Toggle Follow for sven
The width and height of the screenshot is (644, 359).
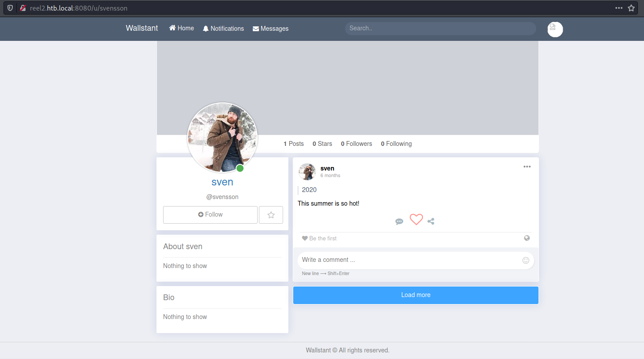(x=210, y=215)
